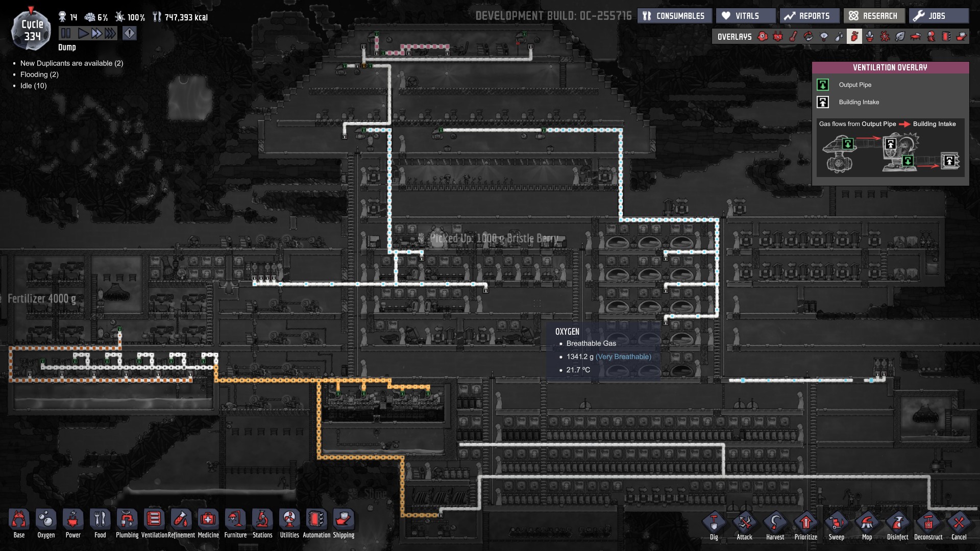Expand the Idle (10) notification
Image resolution: width=980 pixels, height=551 pixels.
point(33,86)
